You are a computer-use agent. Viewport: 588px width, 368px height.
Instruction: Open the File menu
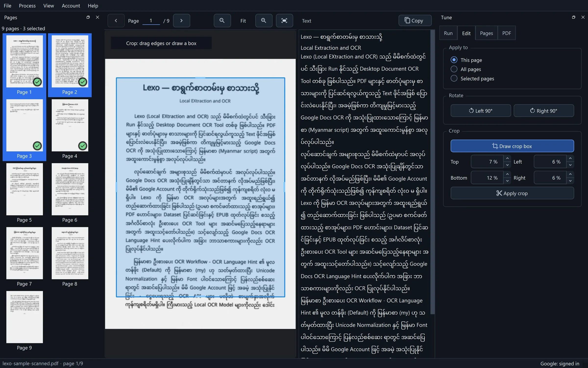tap(7, 5)
